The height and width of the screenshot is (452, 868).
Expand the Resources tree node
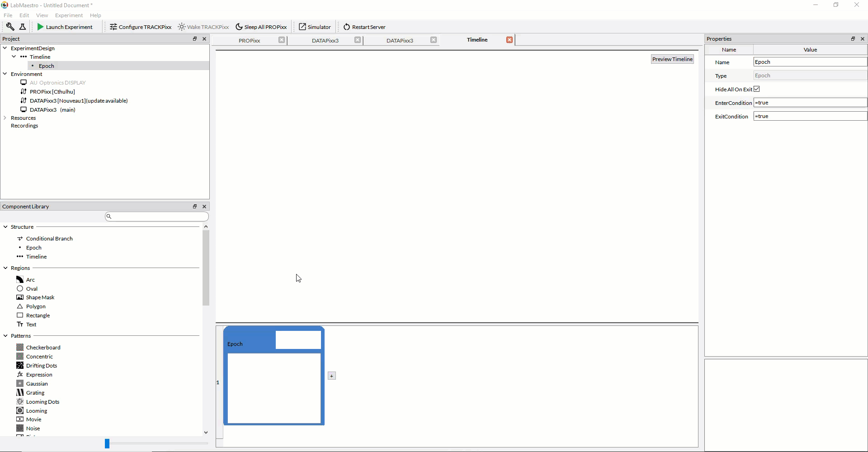coord(5,118)
